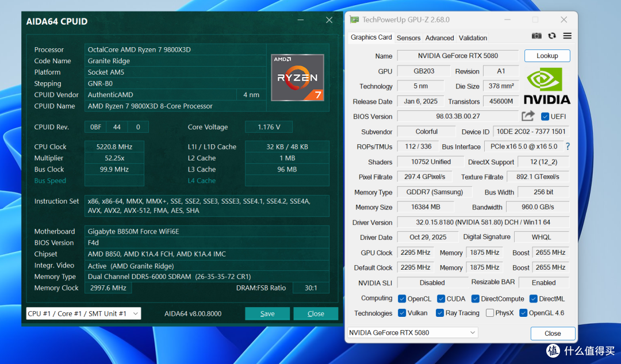Viewport: 621px width, 364px height.
Task: Click the Bus Speed label link
Action: tap(50, 181)
